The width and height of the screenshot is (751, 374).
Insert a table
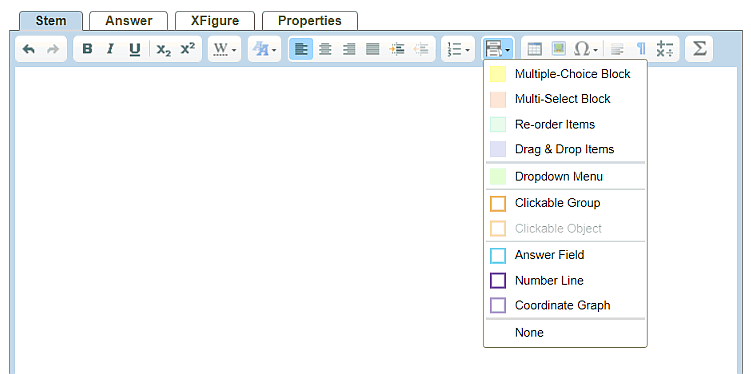tap(535, 49)
